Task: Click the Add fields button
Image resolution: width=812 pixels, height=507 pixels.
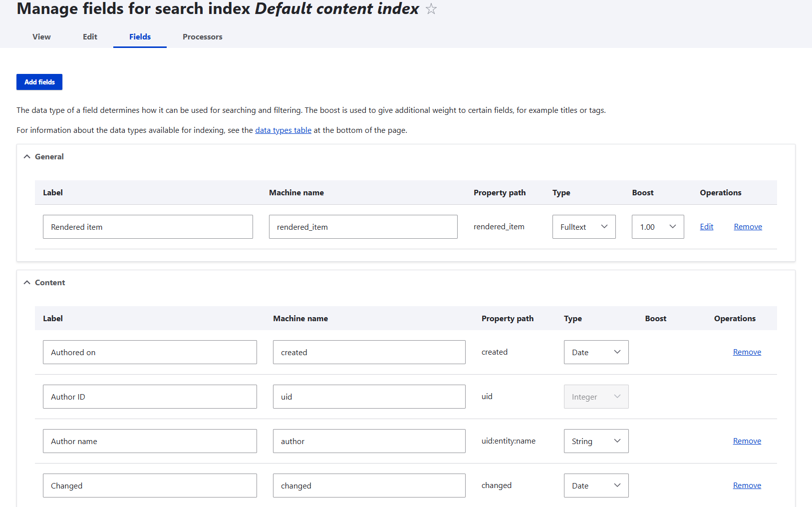Action: click(x=39, y=81)
